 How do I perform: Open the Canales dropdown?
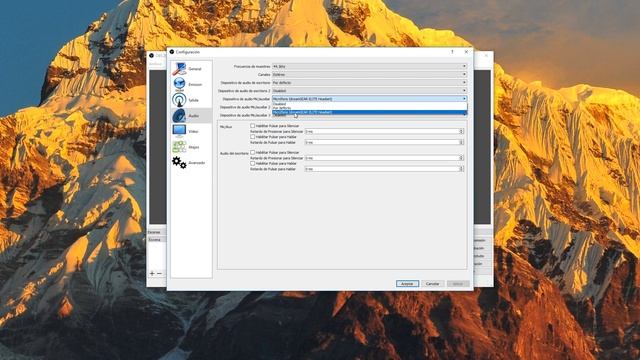369,74
